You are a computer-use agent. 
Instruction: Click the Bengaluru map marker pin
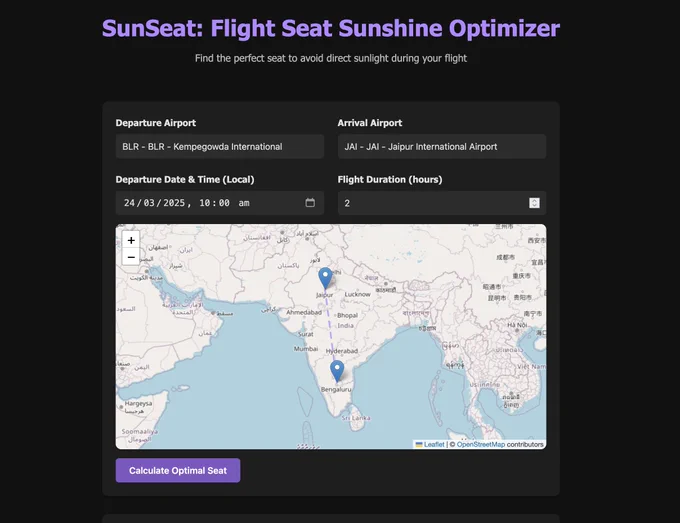(337, 371)
